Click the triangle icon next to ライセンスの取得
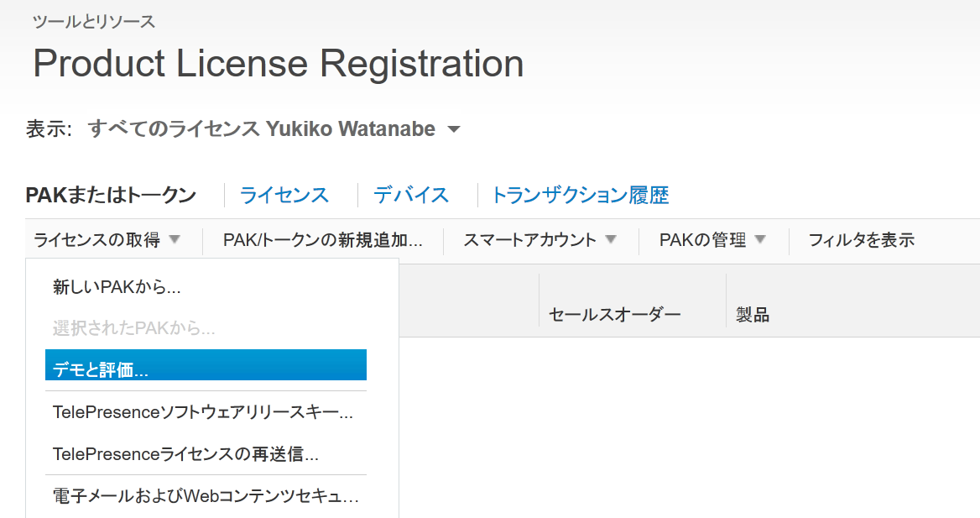980x518 pixels. (x=175, y=240)
